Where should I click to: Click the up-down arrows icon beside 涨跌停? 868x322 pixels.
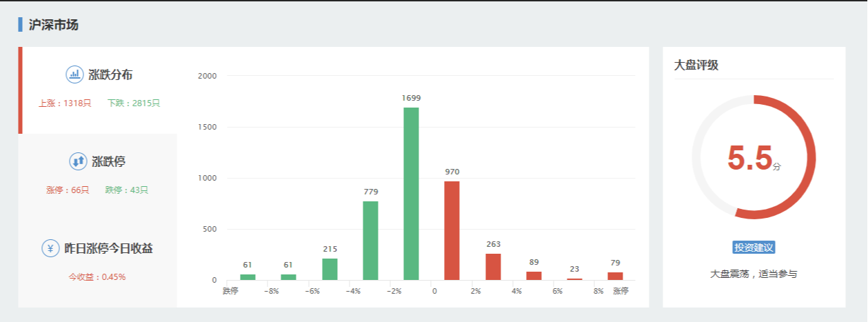click(x=78, y=161)
